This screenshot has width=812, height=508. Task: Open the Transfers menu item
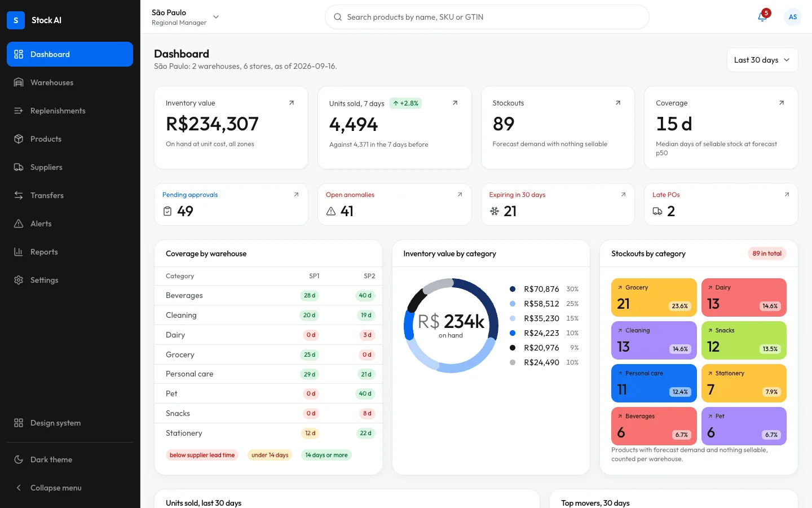point(70,195)
